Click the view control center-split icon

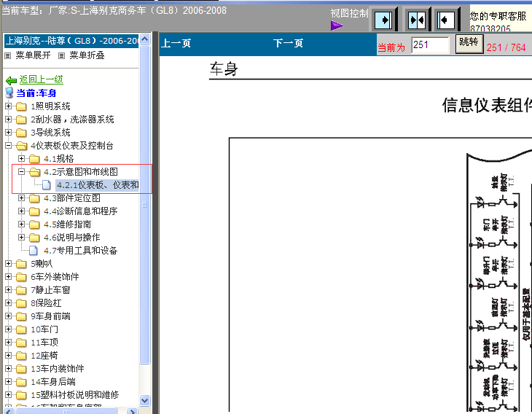[x=417, y=20]
